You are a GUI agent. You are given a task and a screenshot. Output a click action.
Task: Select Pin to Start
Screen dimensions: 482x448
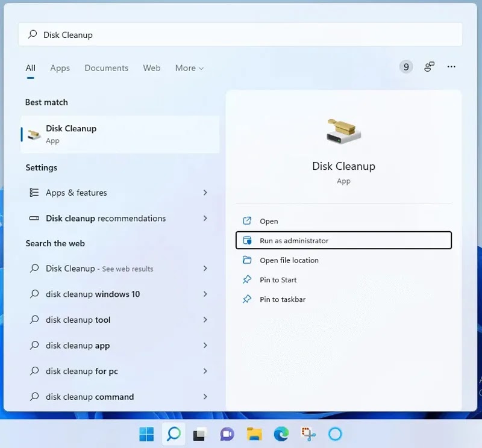(x=343, y=279)
